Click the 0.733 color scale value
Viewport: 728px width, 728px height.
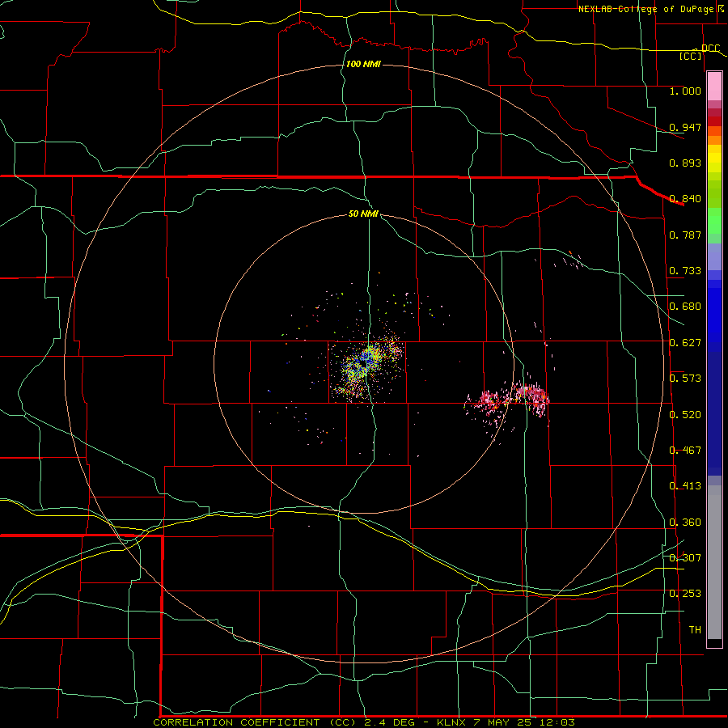click(x=685, y=271)
